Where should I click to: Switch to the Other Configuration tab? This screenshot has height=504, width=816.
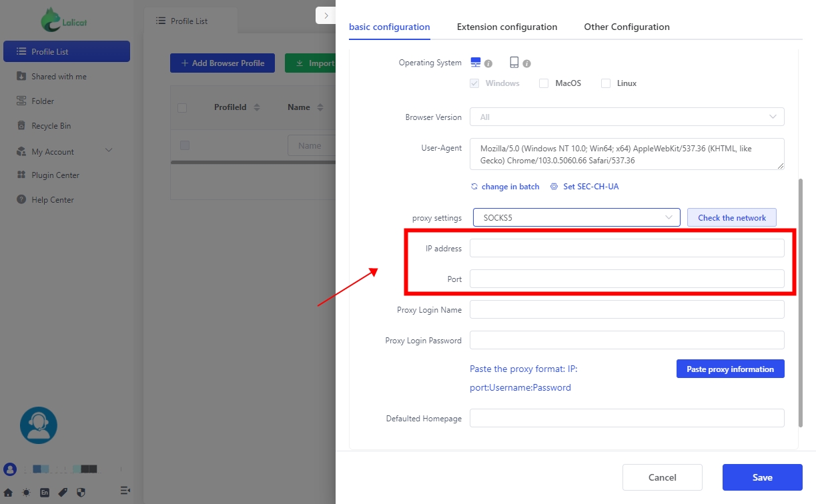(627, 27)
